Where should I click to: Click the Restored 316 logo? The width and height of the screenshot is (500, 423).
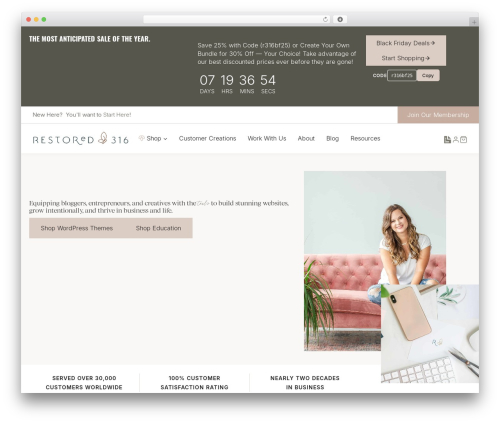[x=80, y=139]
